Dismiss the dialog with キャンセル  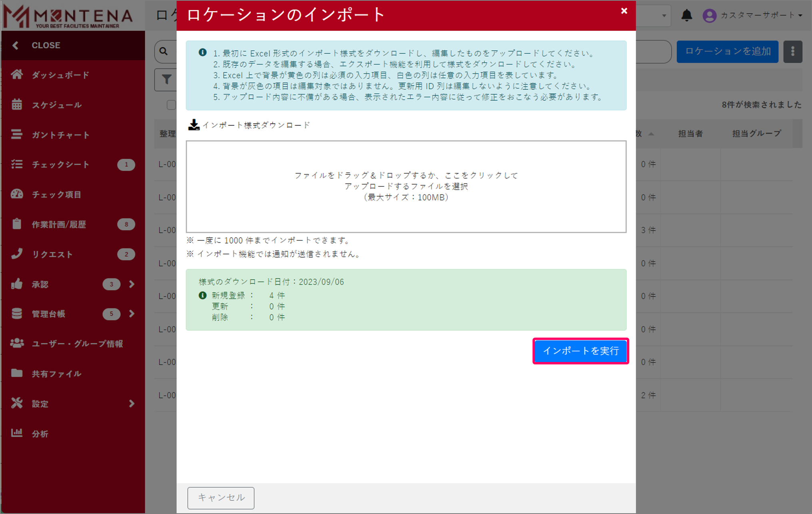(x=221, y=498)
